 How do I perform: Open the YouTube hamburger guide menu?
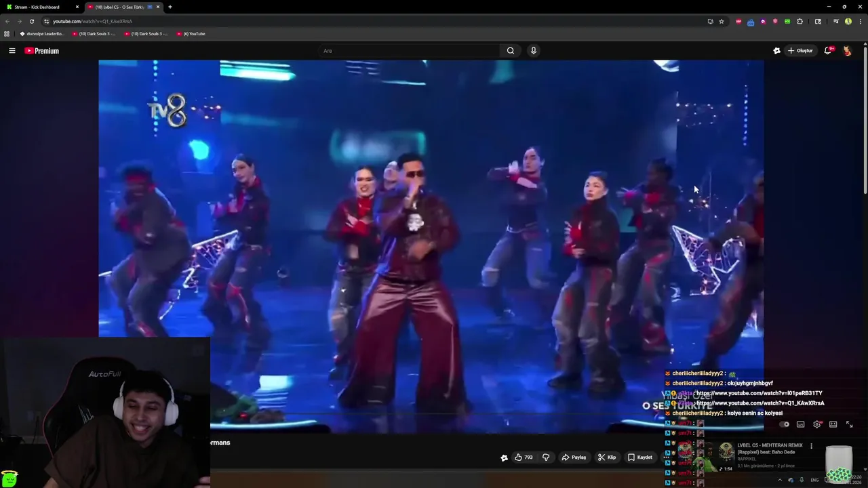(12, 51)
